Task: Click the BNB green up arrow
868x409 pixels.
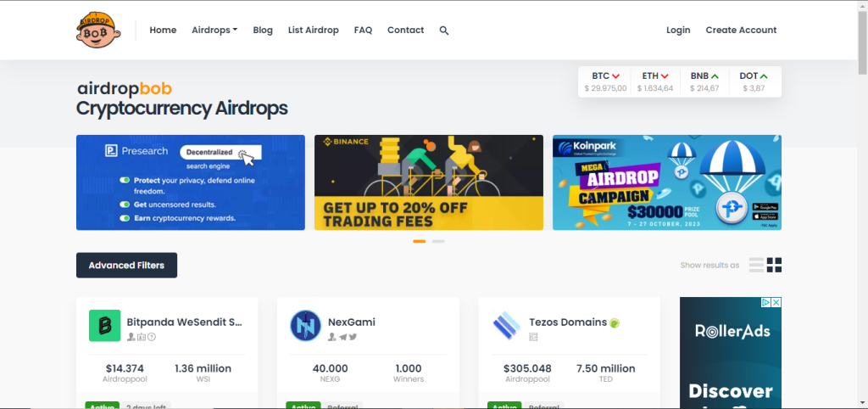Action: coord(715,76)
